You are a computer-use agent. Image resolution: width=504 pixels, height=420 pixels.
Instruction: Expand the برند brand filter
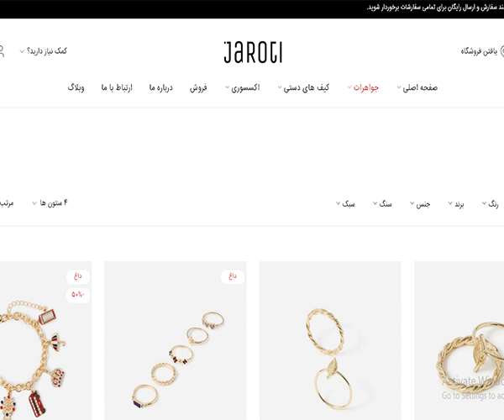tap(456, 204)
